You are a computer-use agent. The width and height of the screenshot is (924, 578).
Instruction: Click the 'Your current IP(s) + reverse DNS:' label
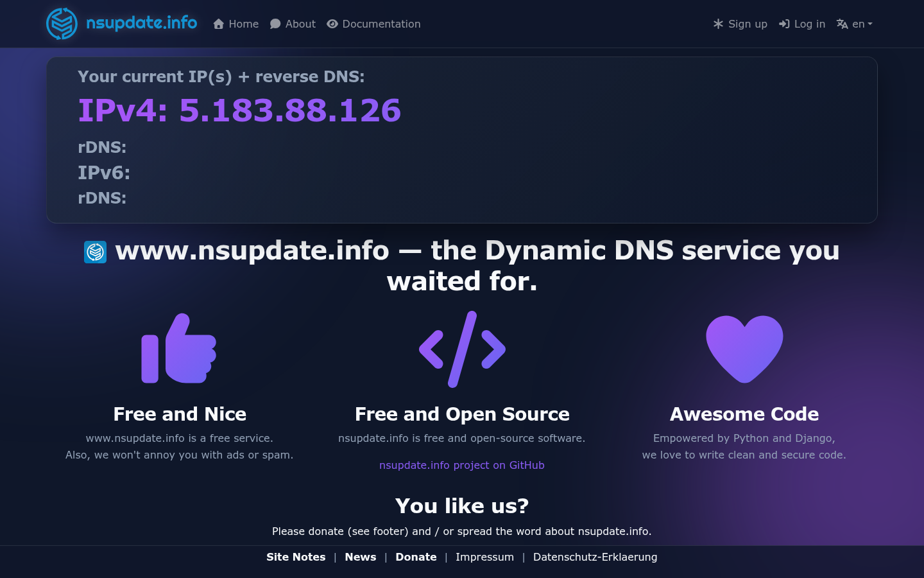point(221,77)
